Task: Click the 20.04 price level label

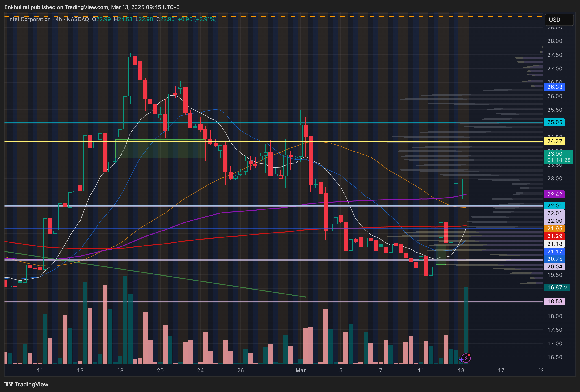Action: pyautogui.click(x=554, y=266)
